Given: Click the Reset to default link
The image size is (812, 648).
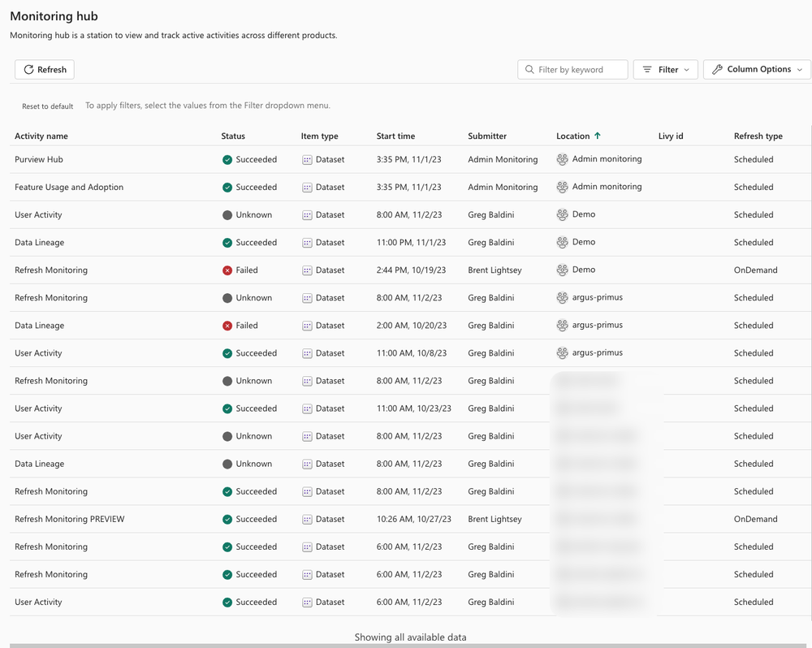Looking at the screenshot, I should click(47, 106).
